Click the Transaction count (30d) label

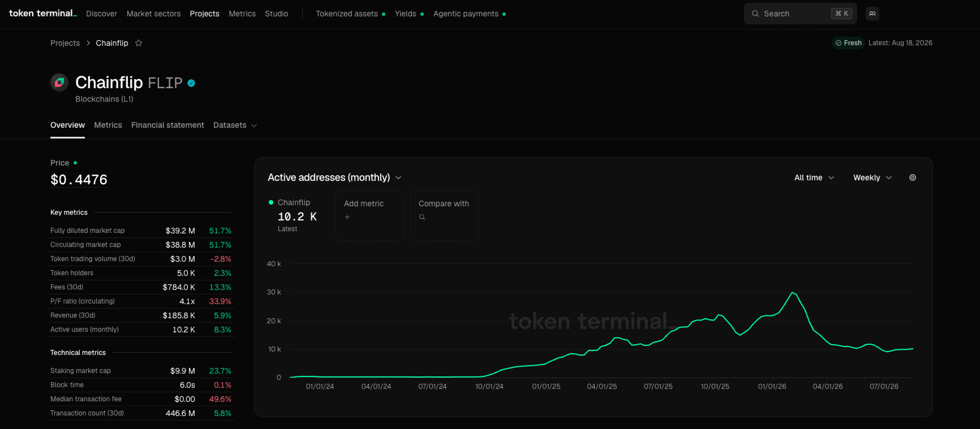pos(87,413)
